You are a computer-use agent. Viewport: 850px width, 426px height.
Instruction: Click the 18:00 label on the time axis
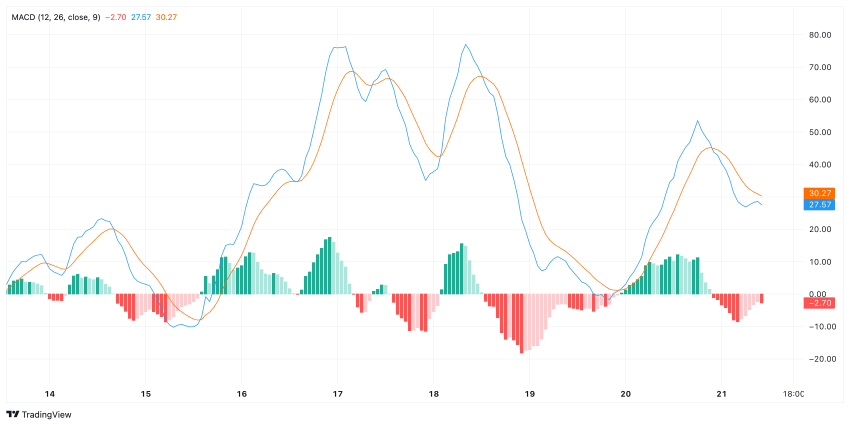click(x=791, y=394)
